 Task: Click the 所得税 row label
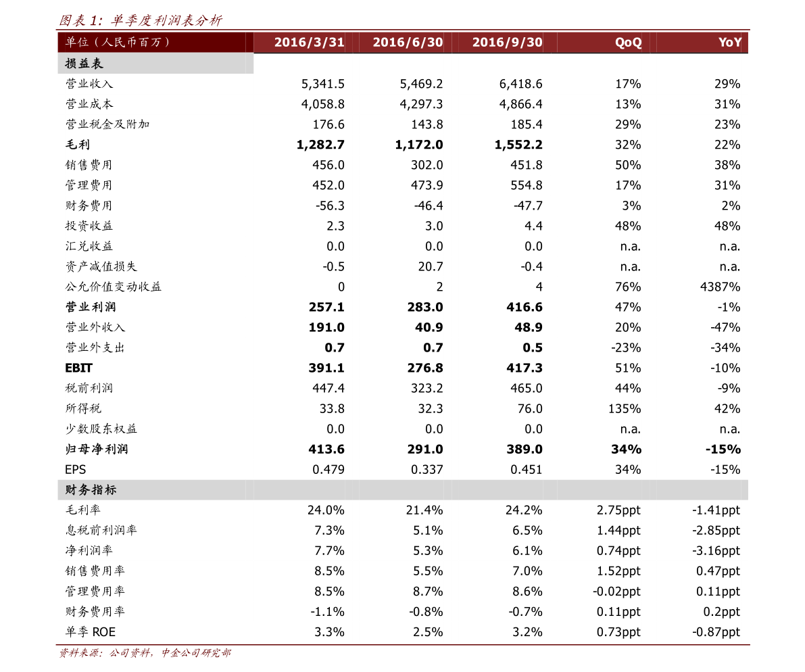(83, 408)
